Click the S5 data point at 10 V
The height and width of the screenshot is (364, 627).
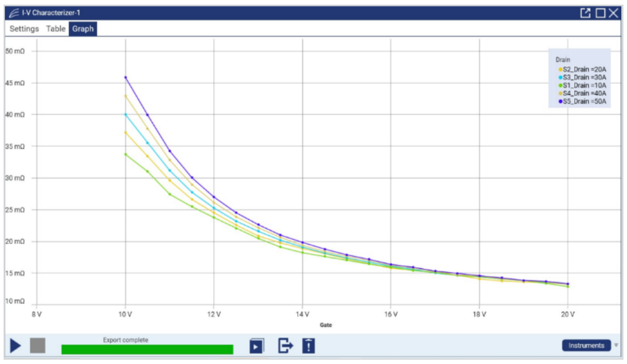click(125, 77)
